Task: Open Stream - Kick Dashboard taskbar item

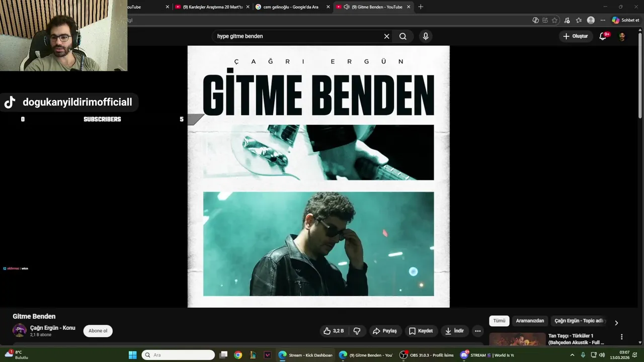Action: pos(305,355)
